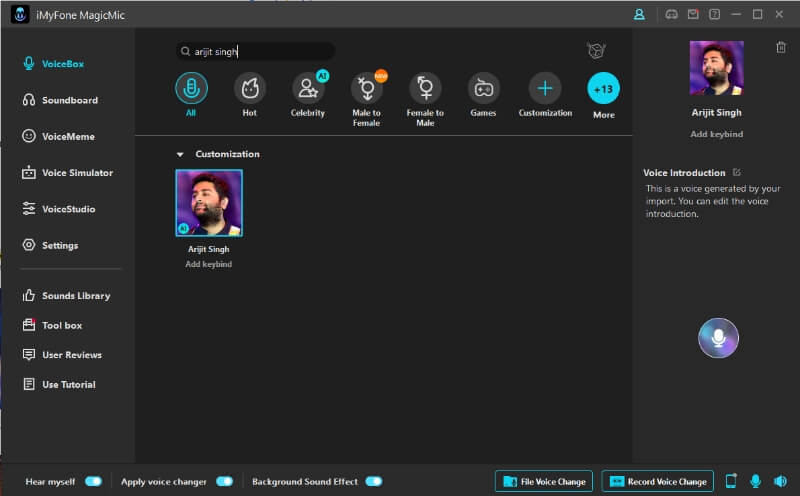This screenshot has width=800, height=496.
Task: Click the search field with arijit singh
Action: pos(255,51)
